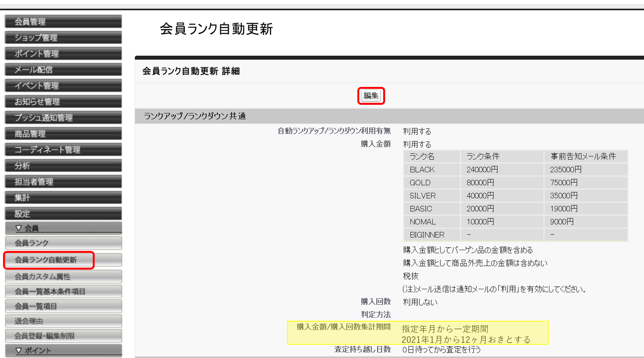
Task: Open ショップ管理 menu
Action: [x=63, y=38]
